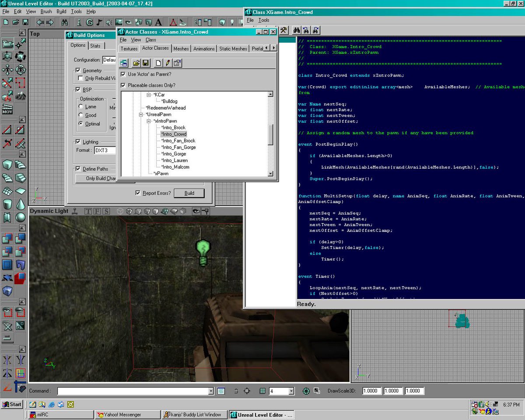Collapse the KCar tree node

(149, 94)
